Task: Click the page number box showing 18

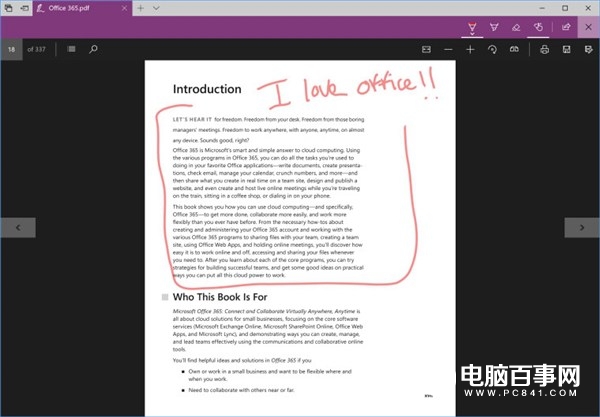Action: coord(11,49)
